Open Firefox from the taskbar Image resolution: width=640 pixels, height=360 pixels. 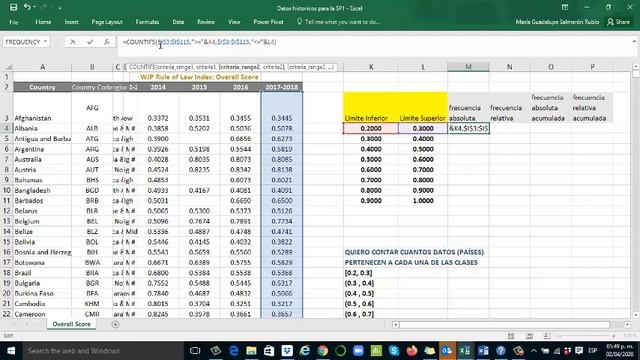[412, 351]
